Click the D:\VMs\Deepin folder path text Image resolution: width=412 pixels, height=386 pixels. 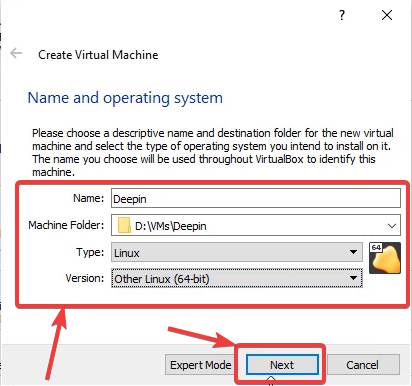[171, 226]
